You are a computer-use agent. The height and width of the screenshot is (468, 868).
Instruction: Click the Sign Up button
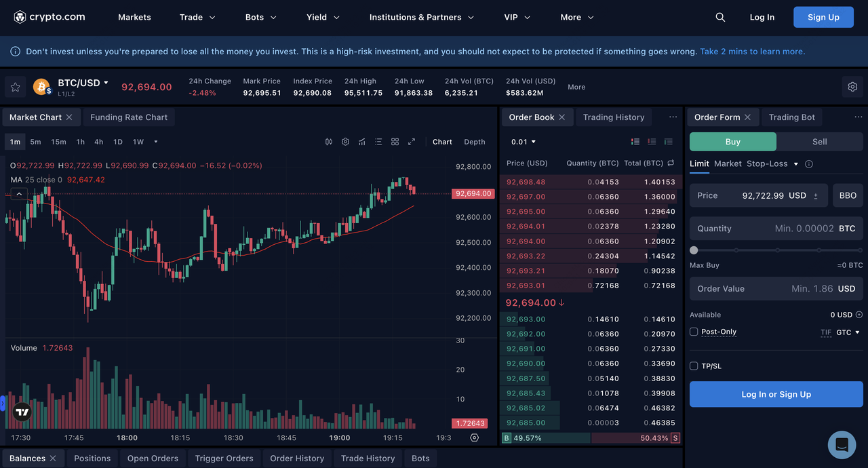[823, 18]
